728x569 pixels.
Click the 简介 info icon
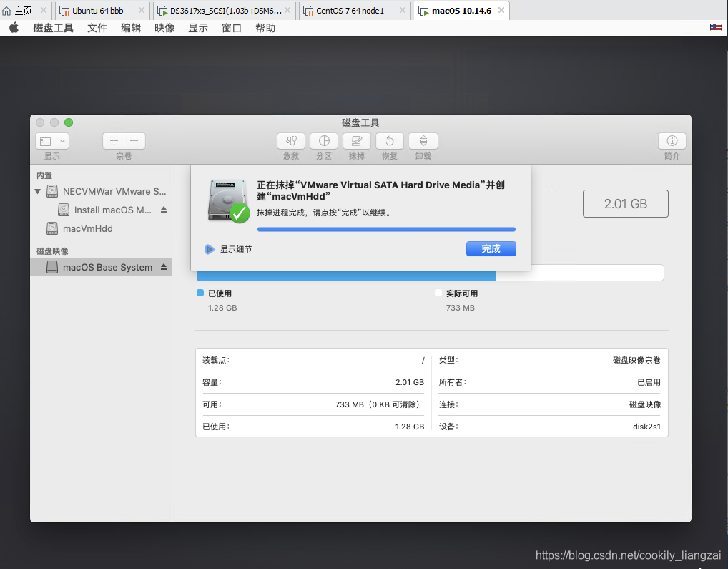[672, 141]
